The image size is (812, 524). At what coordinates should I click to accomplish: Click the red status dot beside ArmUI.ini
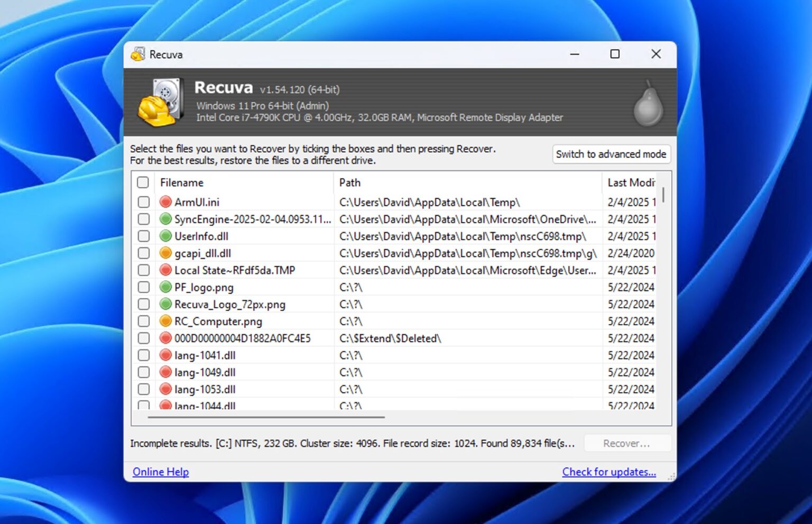pyautogui.click(x=165, y=201)
